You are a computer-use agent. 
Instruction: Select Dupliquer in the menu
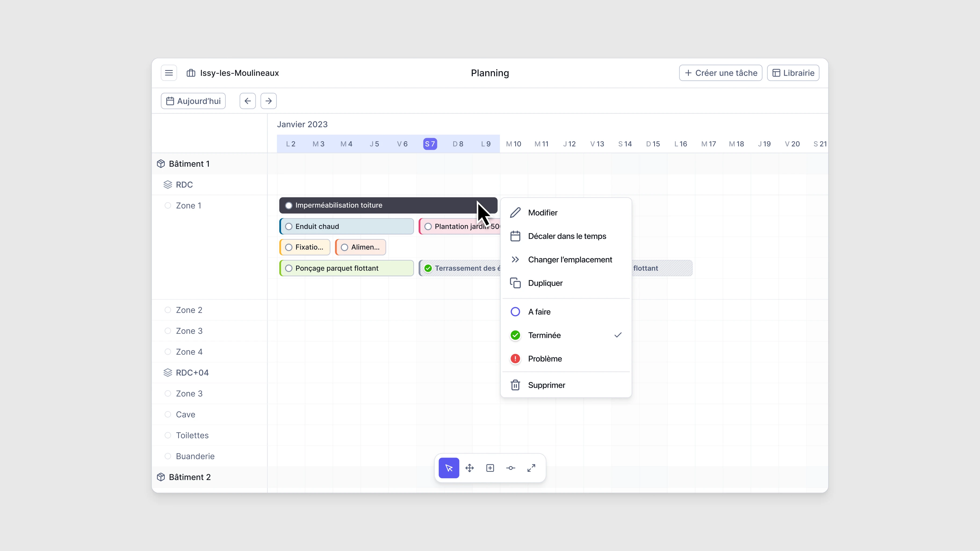click(x=545, y=283)
